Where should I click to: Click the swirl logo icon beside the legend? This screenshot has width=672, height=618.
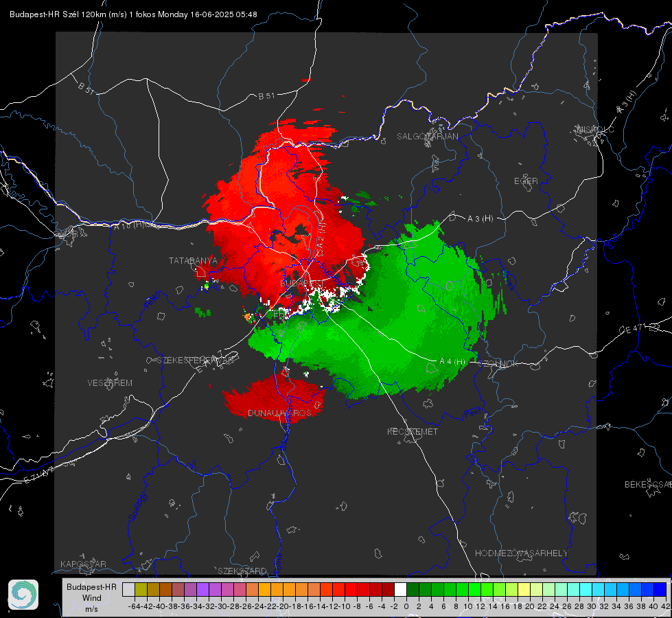[x=23, y=595]
